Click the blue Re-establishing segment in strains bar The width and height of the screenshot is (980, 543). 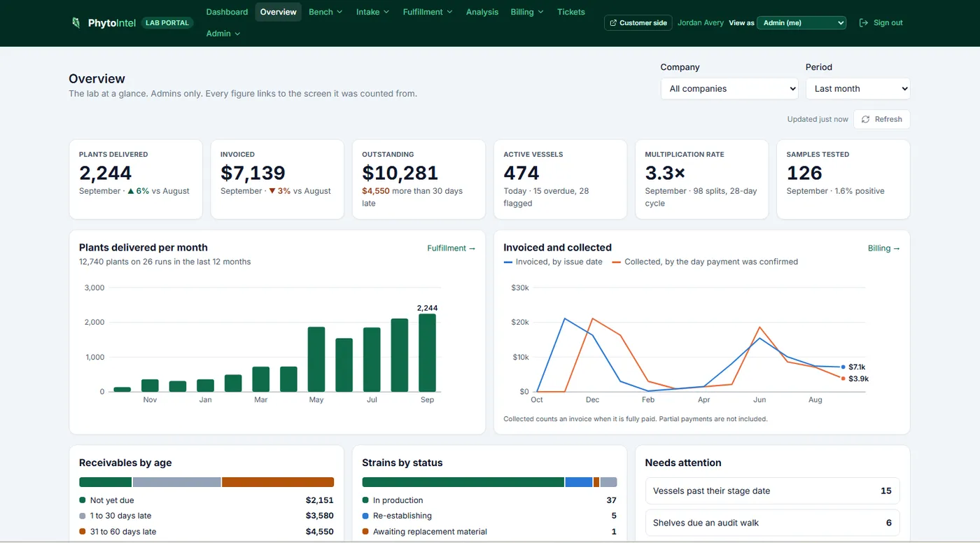coord(579,482)
